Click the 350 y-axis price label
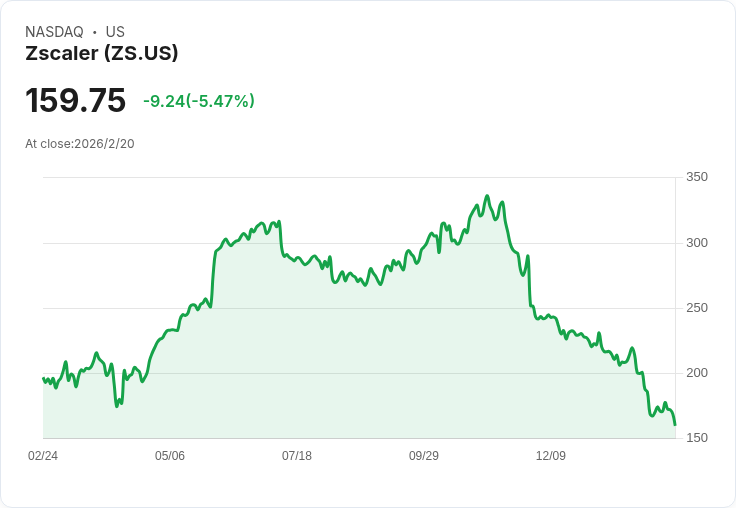Viewport: 736px width, 508px height. click(x=697, y=178)
